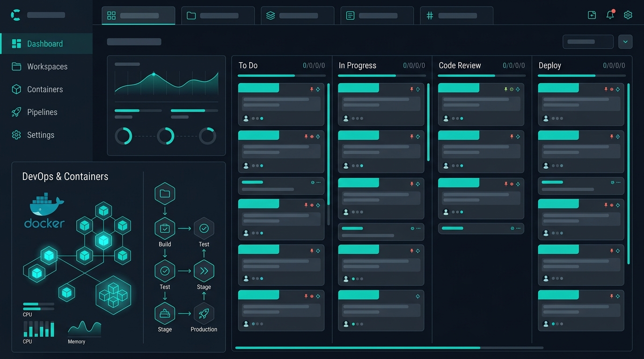Switch to the tab with layers icon

[298, 15]
